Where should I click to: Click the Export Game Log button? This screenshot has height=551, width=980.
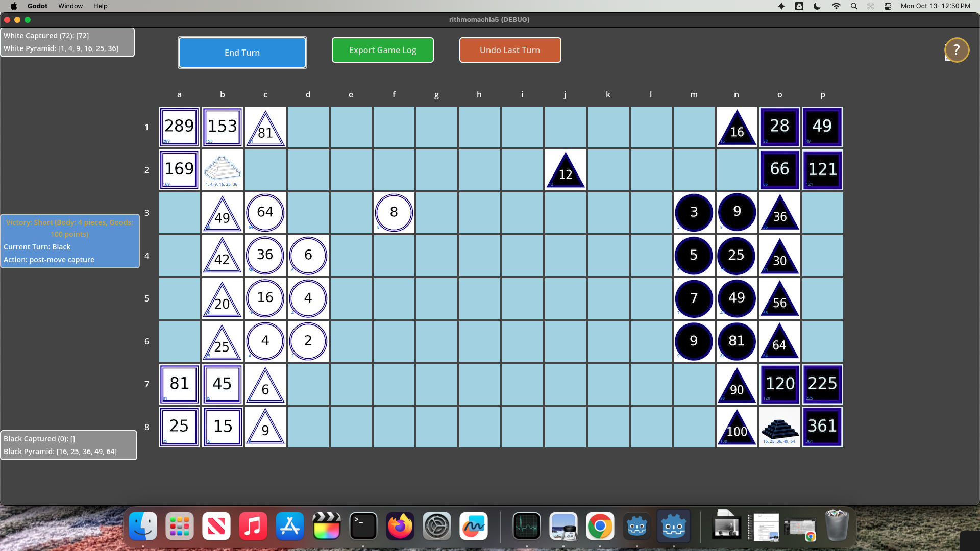pyautogui.click(x=383, y=50)
